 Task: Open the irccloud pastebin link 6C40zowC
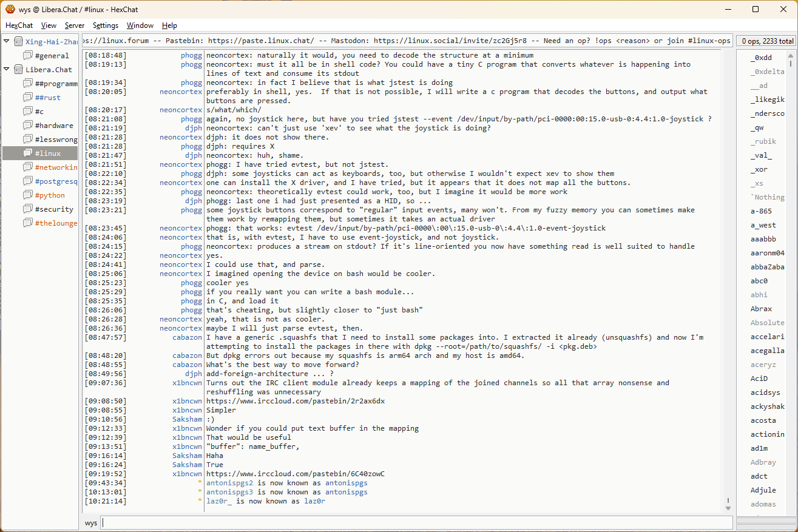pyautogui.click(x=296, y=474)
